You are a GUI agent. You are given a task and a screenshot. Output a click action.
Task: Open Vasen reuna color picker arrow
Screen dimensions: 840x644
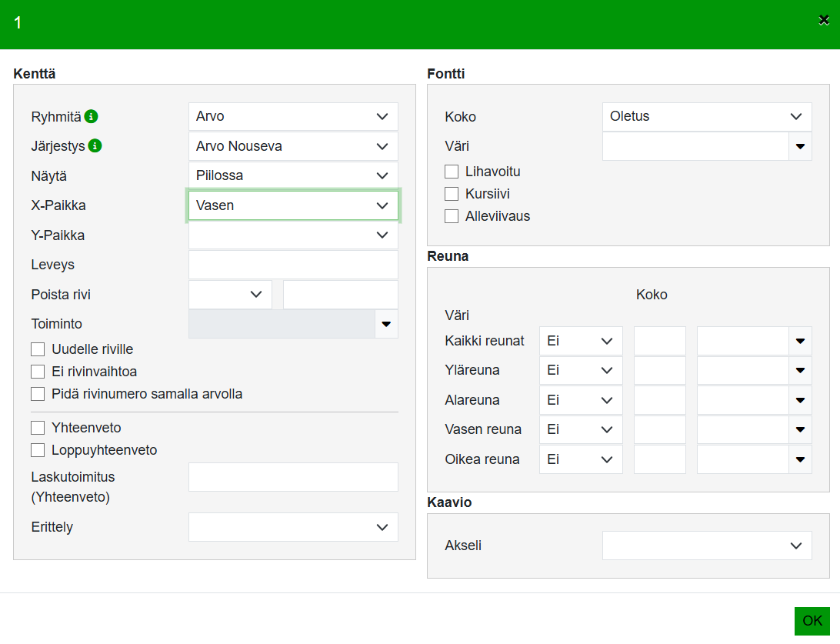(800, 429)
